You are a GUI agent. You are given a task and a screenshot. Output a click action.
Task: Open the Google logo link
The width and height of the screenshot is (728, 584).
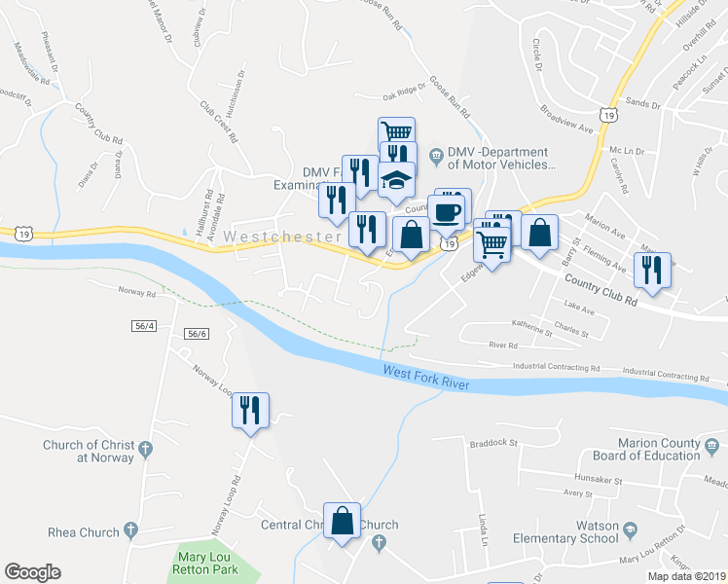(x=32, y=572)
